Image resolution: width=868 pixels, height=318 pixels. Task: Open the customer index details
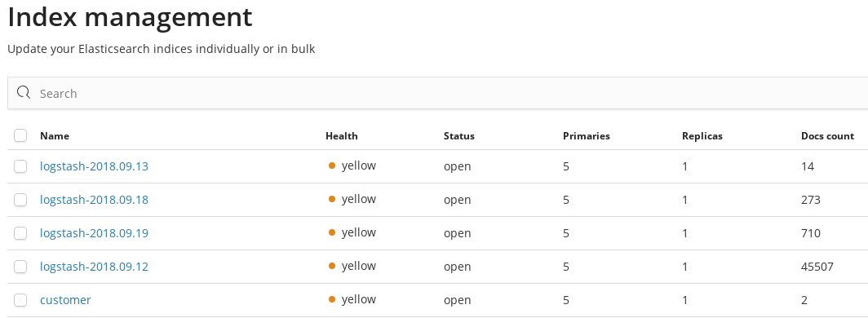(x=65, y=300)
